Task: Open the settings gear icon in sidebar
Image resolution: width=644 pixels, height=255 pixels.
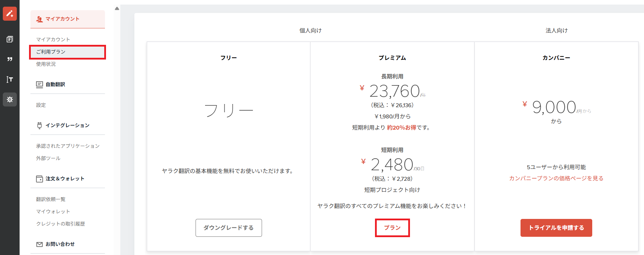Action: [x=10, y=99]
